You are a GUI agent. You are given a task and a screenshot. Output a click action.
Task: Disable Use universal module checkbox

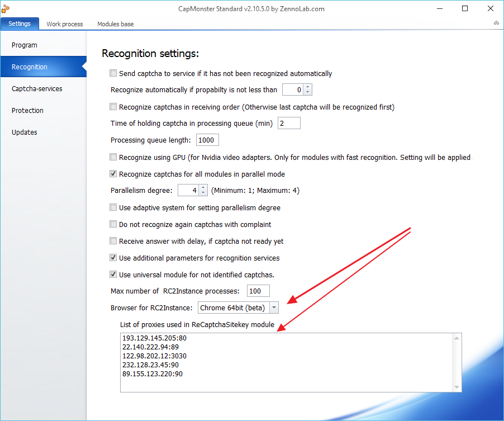click(x=113, y=275)
